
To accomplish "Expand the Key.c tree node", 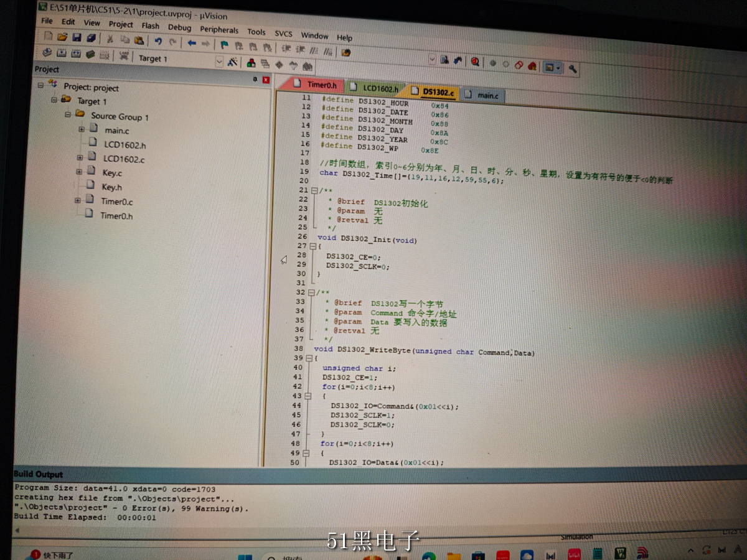I will click(78, 172).
